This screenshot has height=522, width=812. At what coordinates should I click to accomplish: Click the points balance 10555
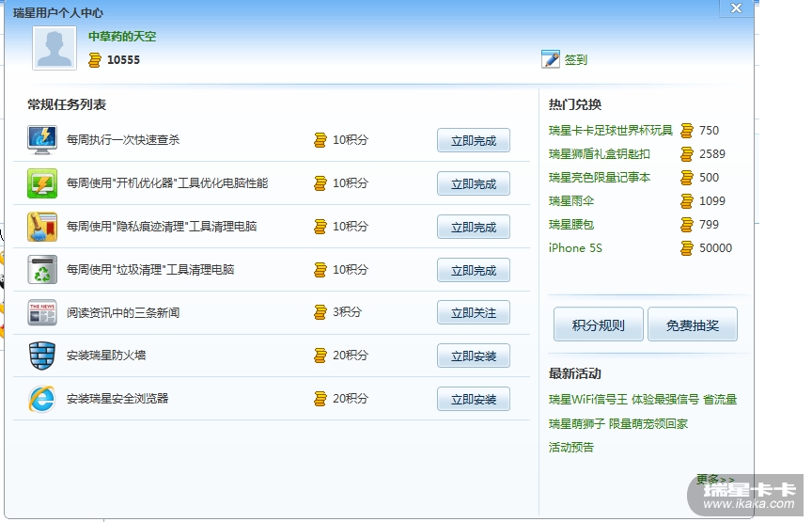123,59
